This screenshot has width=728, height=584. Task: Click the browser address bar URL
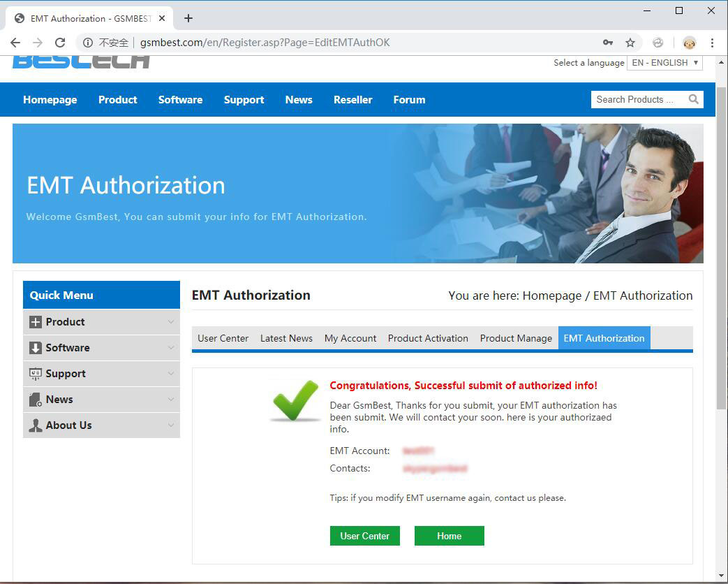pos(265,43)
